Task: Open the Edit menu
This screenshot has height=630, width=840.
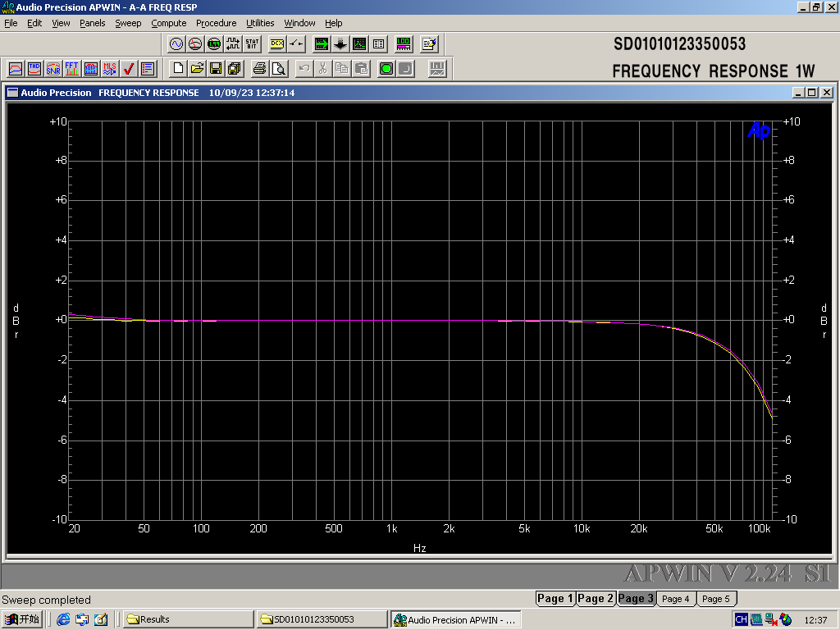Action: tap(34, 23)
